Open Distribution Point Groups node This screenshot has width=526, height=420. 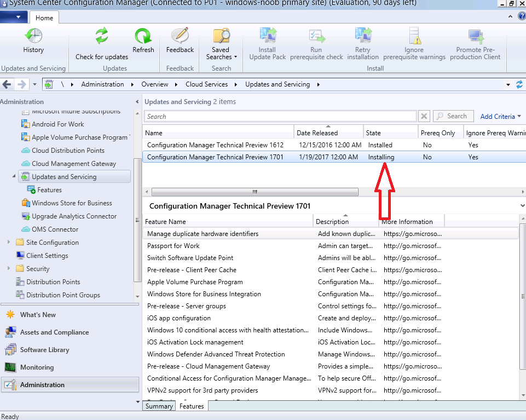tap(63, 295)
